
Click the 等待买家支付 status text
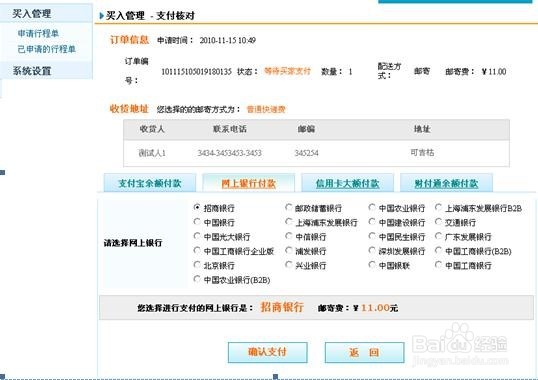288,71
